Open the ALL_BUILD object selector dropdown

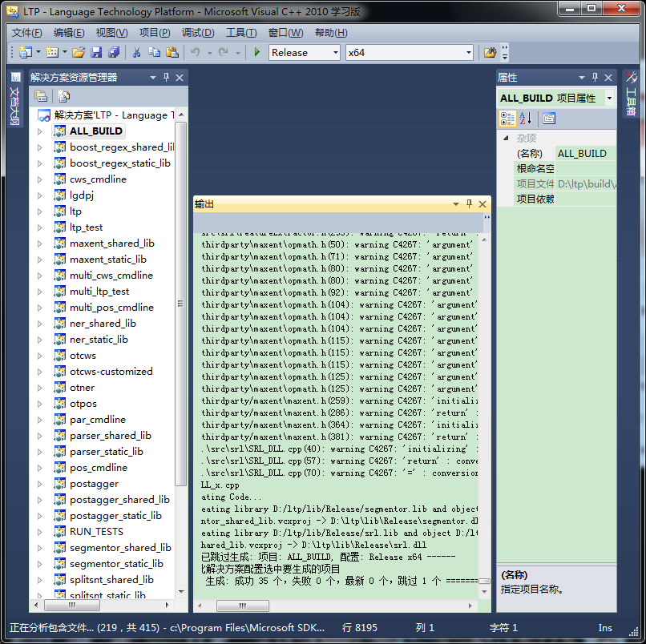coord(609,98)
